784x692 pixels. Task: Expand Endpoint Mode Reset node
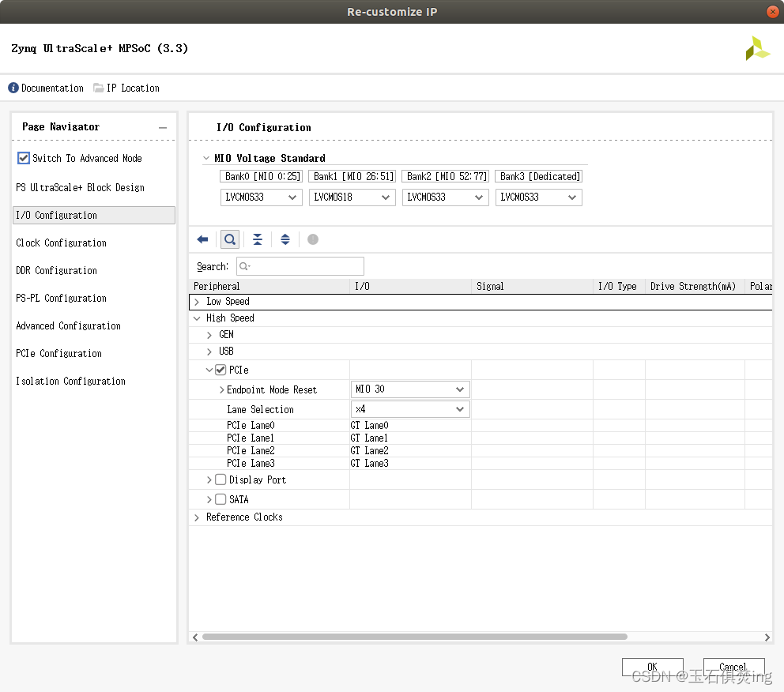click(x=222, y=389)
